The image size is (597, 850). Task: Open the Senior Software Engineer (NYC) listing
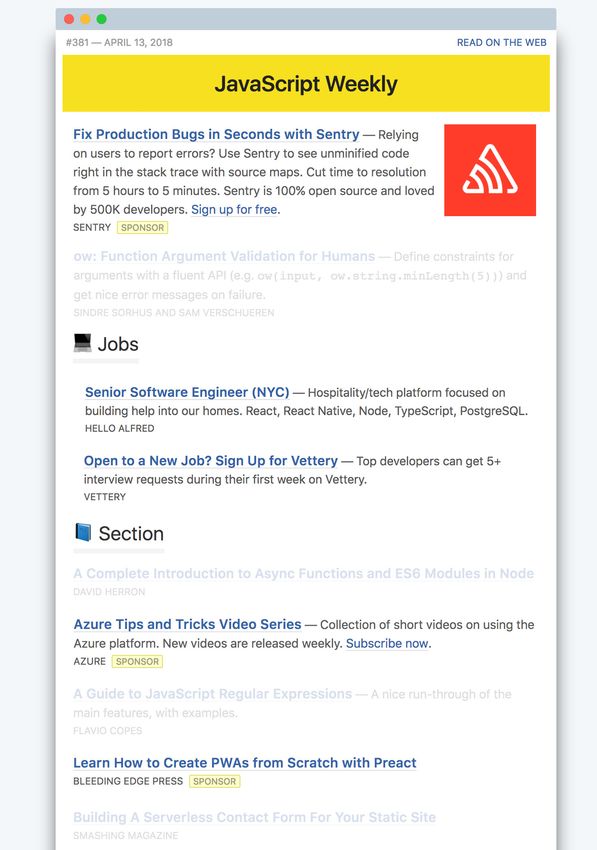(x=187, y=392)
